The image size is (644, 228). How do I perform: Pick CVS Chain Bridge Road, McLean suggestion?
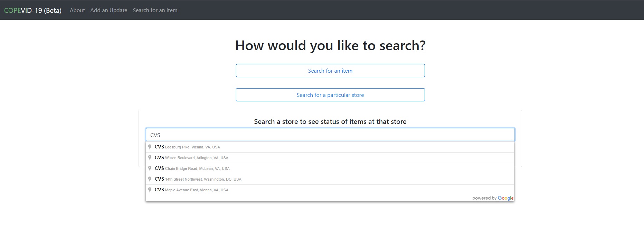tap(330, 168)
